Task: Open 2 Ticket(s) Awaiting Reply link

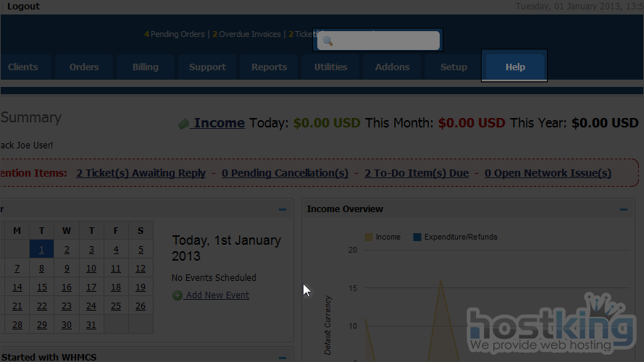Action: coord(141,173)
